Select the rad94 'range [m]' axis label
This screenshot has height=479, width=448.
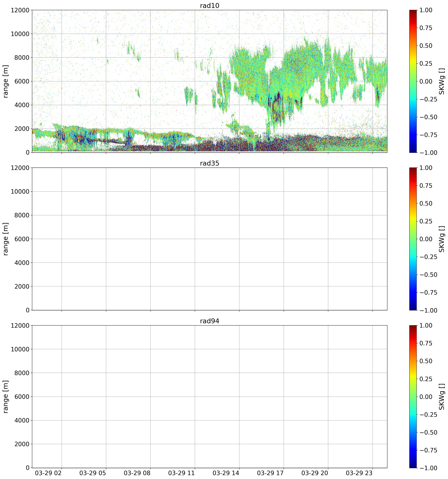pyautogui.click(x=5, y=397)
